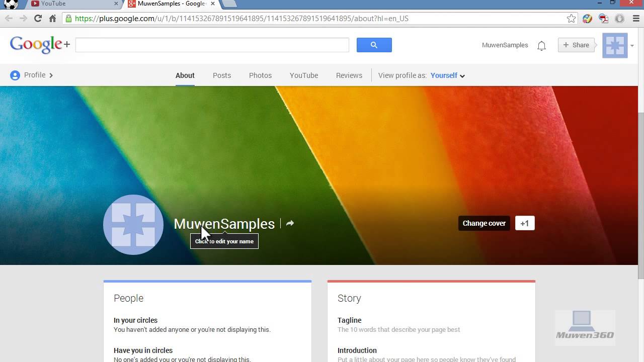644x362 pixels.
Task: Select the MuwenSamples - Google+ browser tab
Action: coord(171,4)
